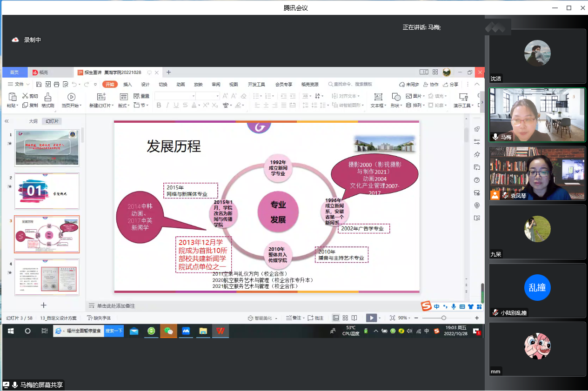Click the zoom slider handle
Image resolution: width=588 pixels, height=391 pixels.
(444, 318)
